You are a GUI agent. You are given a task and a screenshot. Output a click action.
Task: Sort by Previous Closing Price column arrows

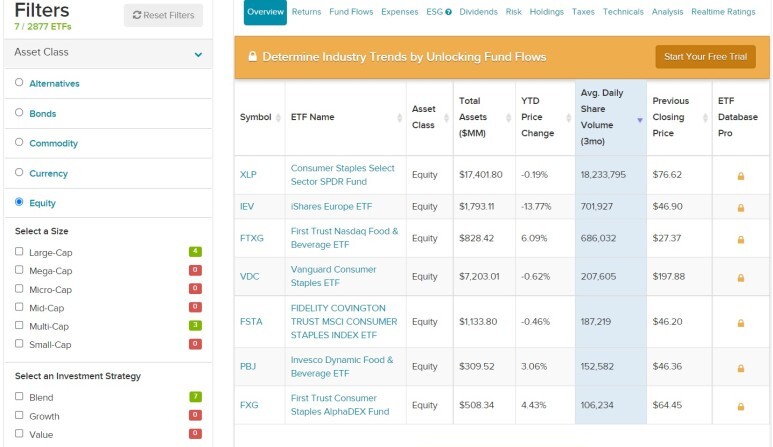pyautogui.click(x=705, y=117)
